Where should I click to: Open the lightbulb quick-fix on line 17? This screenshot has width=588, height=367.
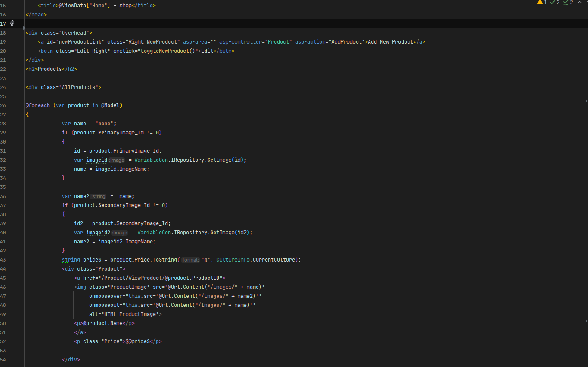13,23
